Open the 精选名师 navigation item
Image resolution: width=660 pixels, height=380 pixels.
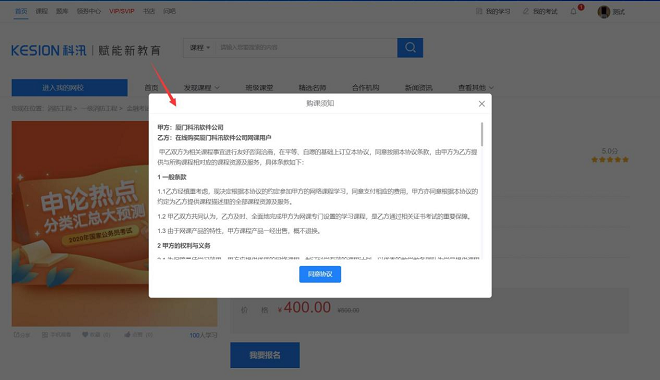pyautogui.click(x=312, y=88)
